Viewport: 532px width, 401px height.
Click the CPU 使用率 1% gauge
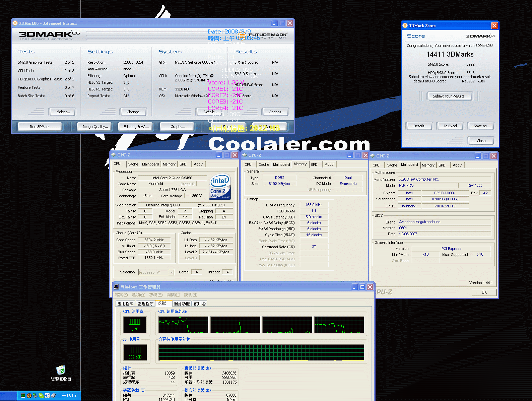135,325
